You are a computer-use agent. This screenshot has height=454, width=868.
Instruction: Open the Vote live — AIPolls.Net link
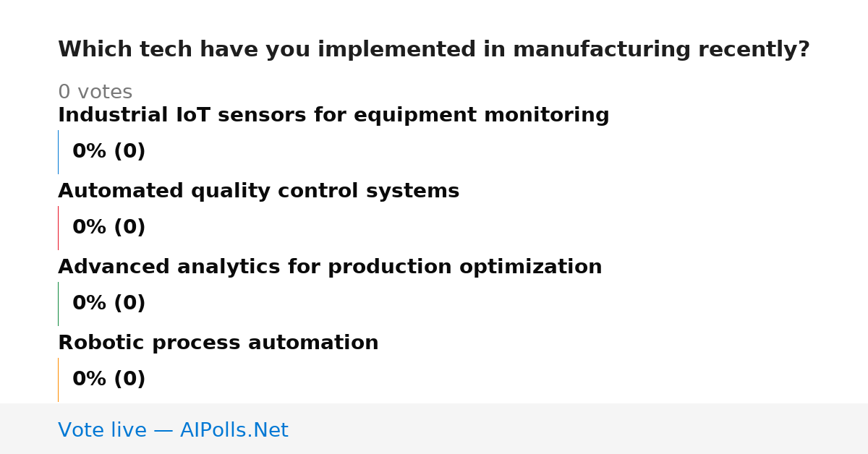173,431
